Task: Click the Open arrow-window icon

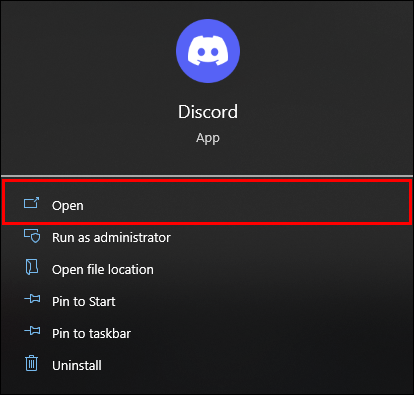Action: click(31, 203)
